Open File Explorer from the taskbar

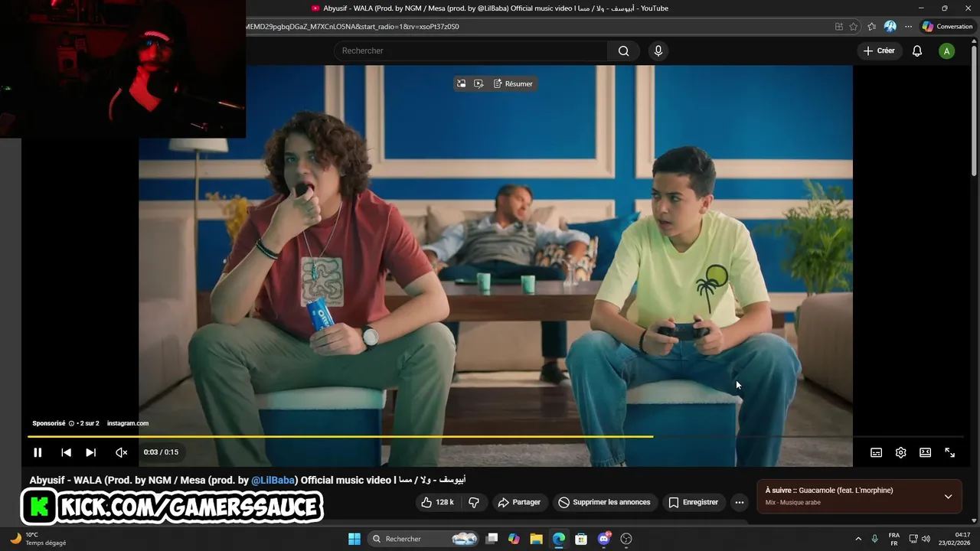click(x=536, y=539)
